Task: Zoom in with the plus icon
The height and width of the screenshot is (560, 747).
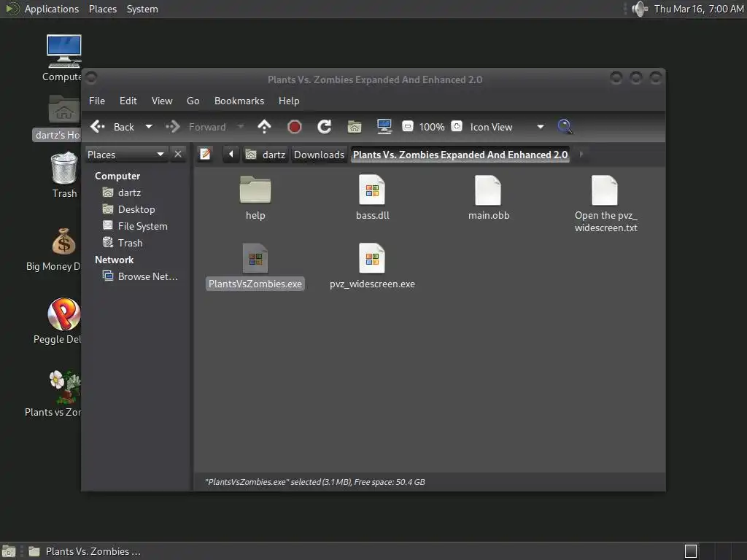Action: (457, 126)
